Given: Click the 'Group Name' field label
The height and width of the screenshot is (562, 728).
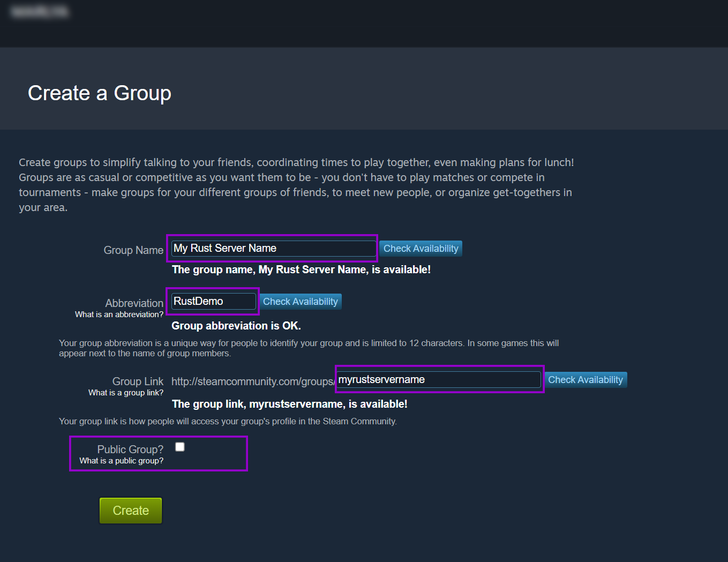Looking at the screenshot, I should coord(133,250).
